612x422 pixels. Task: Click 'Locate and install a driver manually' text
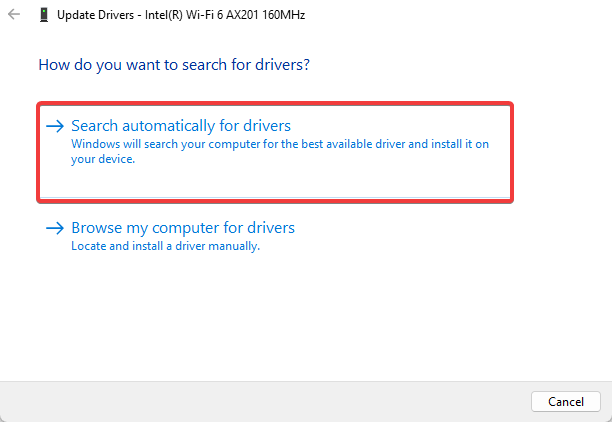[x=165, y=246]
